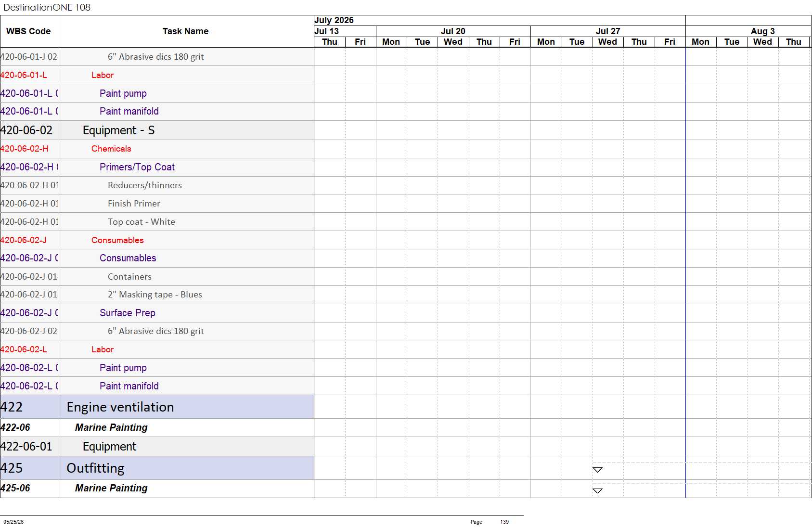Select the Reducers/thinners task
Viewport: 812px width, 528px height.
coord(145,185)
